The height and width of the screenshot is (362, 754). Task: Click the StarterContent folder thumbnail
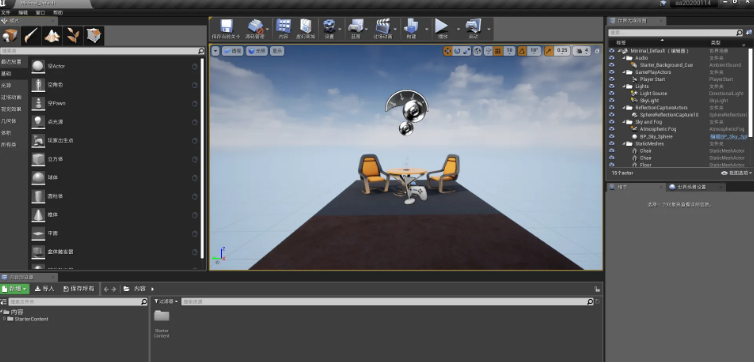point(162,316)
